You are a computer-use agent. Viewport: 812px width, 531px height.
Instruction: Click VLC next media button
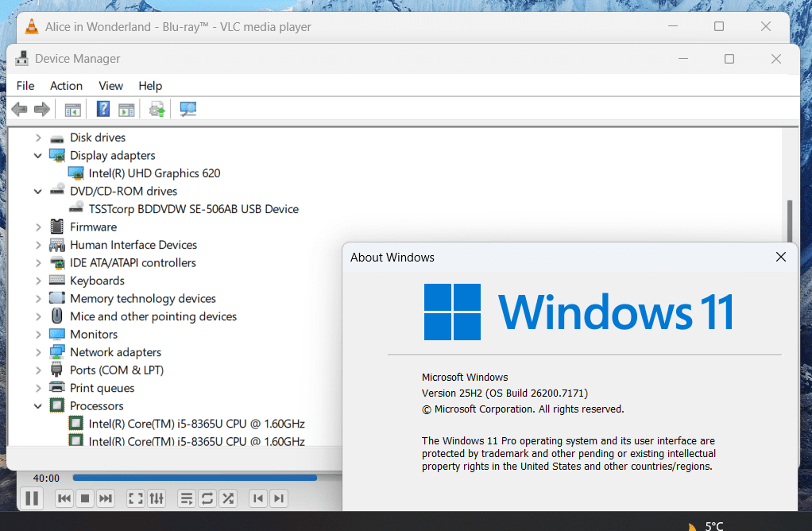click(x=105, y=498)
